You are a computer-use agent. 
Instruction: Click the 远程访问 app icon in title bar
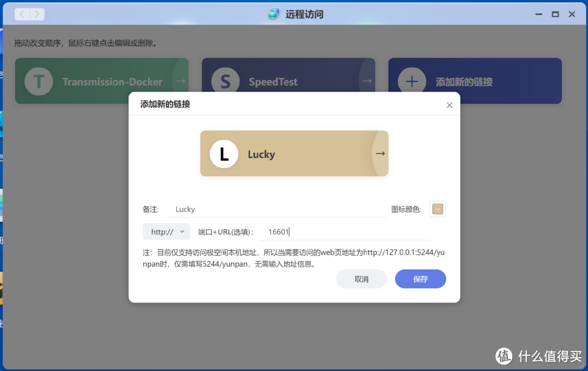(273, 14)
